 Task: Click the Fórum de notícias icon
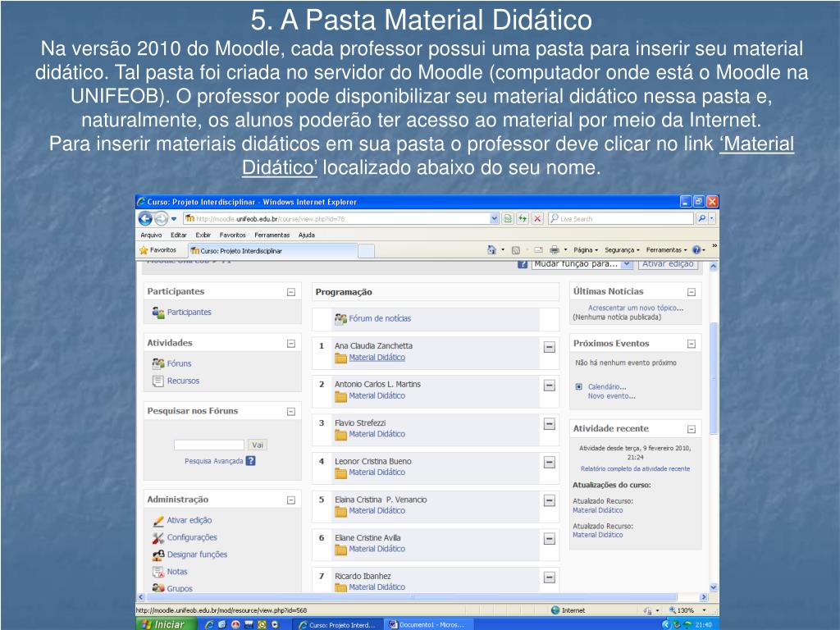[x=340, y=319]
